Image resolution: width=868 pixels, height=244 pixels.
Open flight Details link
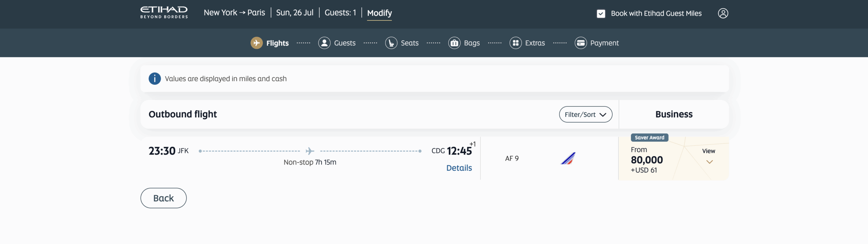point(459,168)
